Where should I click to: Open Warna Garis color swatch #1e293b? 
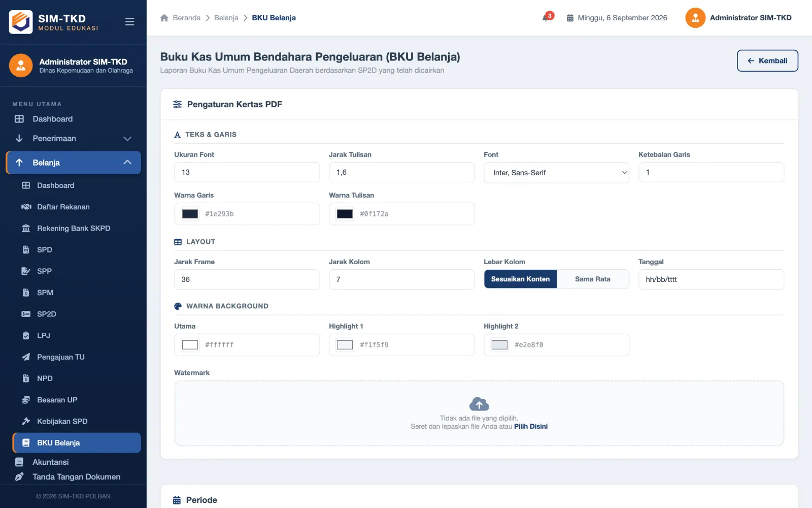click(x=190, y=214)
